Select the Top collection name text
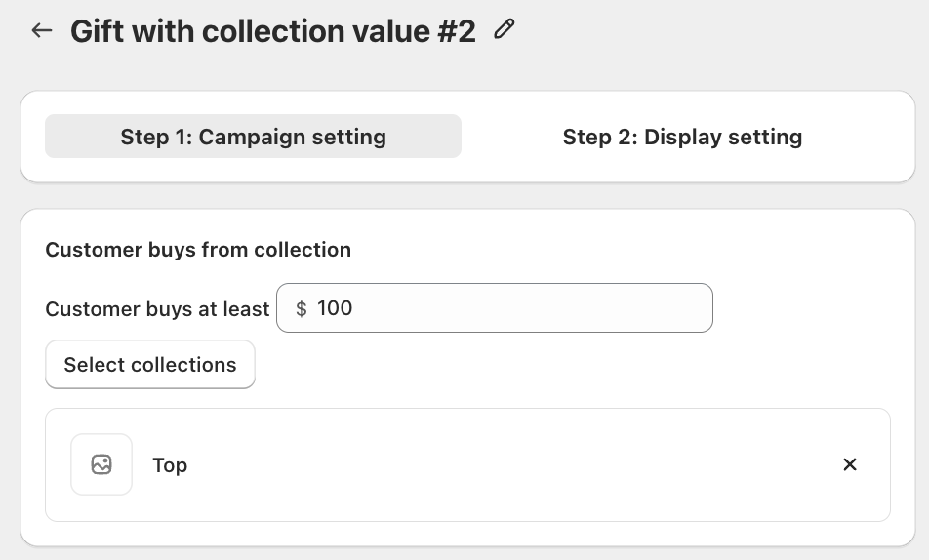The image size is (929, 560). tap(170, 465)
